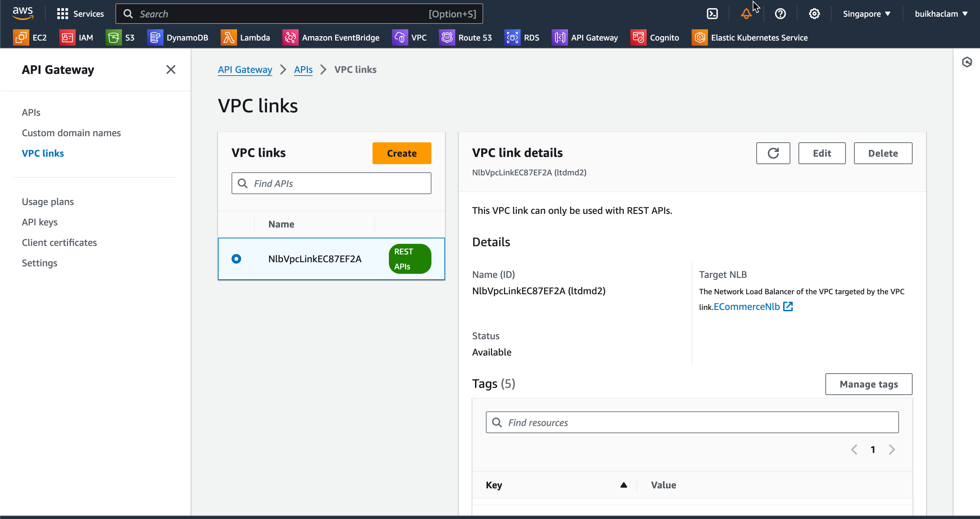Open Settings in the sidebar

pyautogui.click(x=39, y=263)
